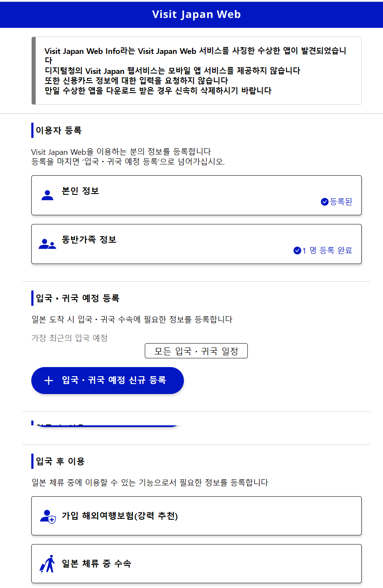
Task: Click the person icon on 본인 정보 card
Action: (x=48, y=195)
